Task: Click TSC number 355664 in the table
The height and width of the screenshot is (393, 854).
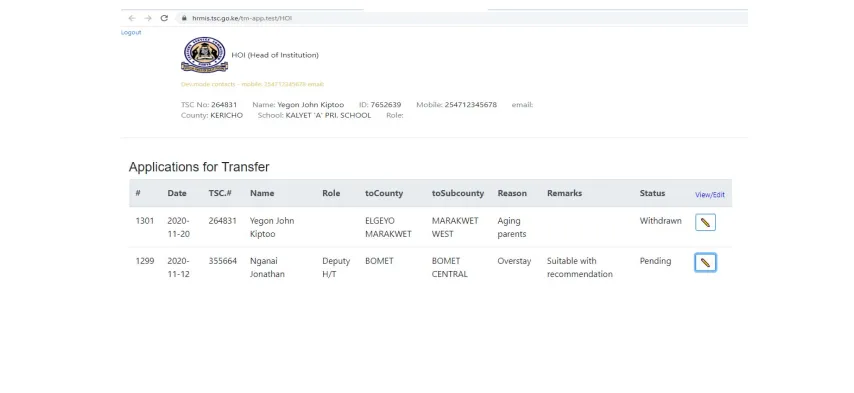Action: coord(223,261)
